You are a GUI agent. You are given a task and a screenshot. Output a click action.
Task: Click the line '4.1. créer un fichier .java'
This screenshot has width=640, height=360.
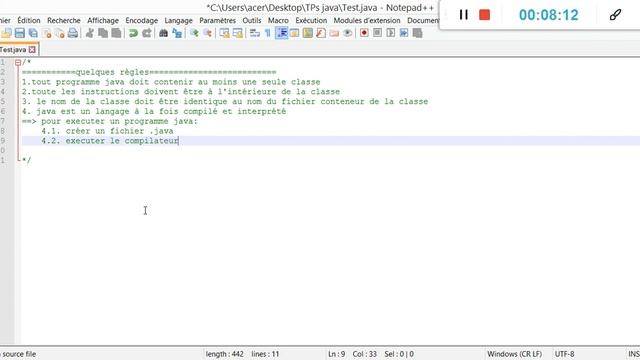coord(107,131)
